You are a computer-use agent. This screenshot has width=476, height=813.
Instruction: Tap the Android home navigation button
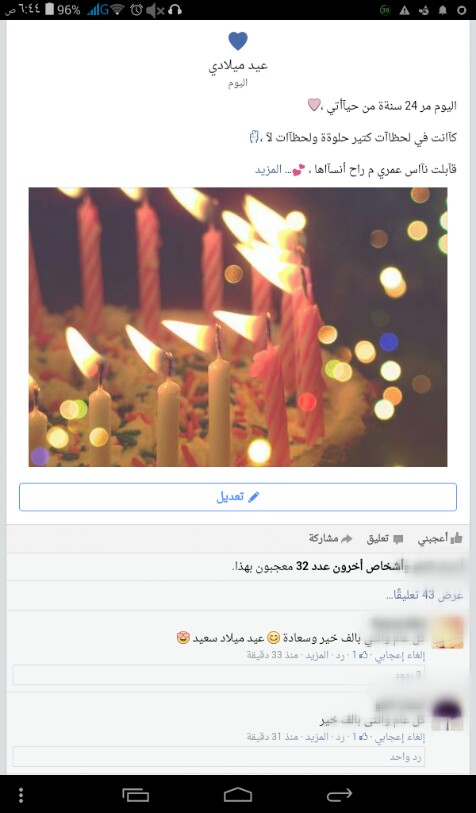[x=238, y=794]
